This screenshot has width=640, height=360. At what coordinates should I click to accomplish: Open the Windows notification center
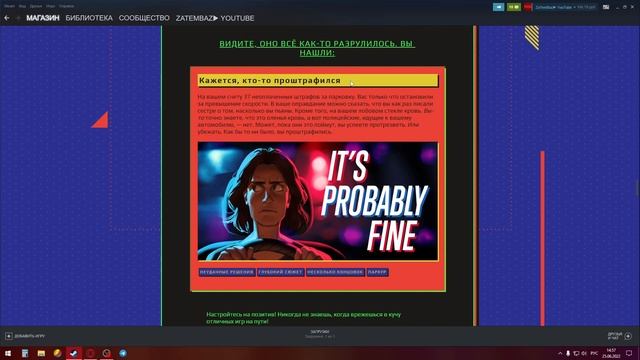[x=629, y=353]
